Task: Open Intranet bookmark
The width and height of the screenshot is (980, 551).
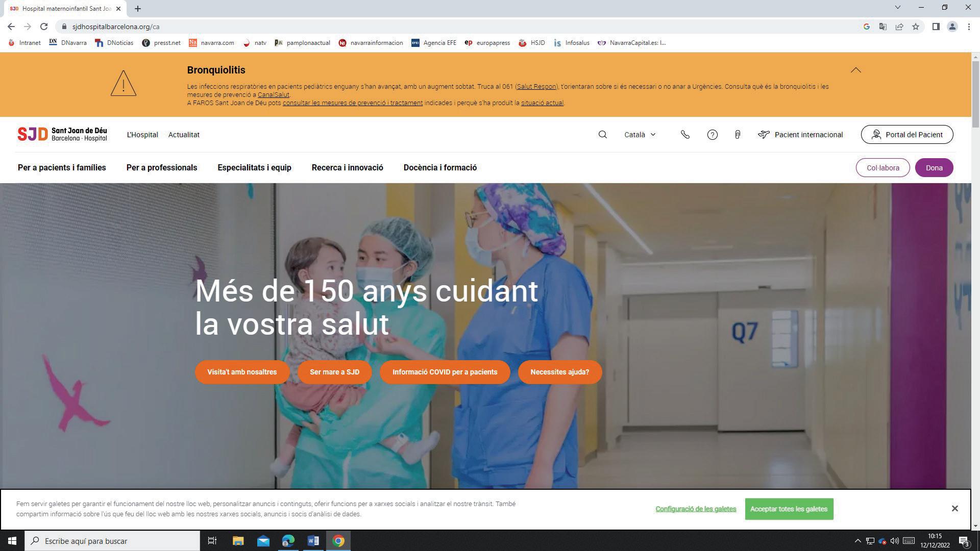Action: tap(24, 43)
